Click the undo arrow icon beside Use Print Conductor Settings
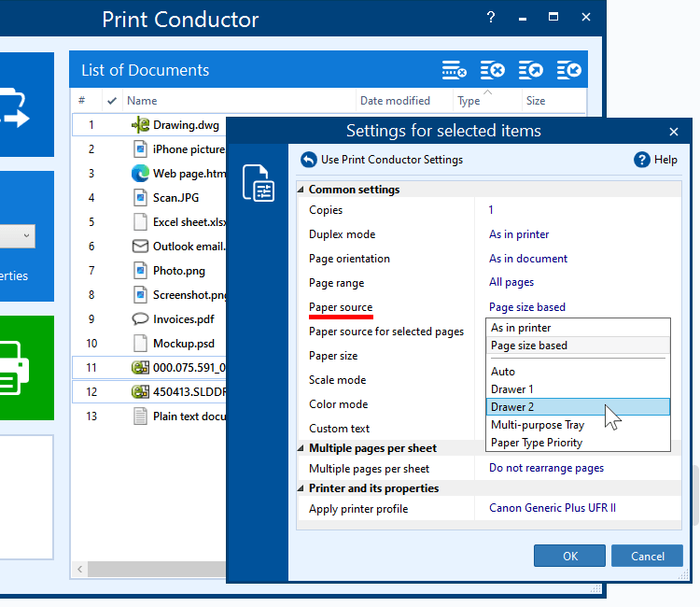The width and height of the screenshot is (700, 607). 309,160
